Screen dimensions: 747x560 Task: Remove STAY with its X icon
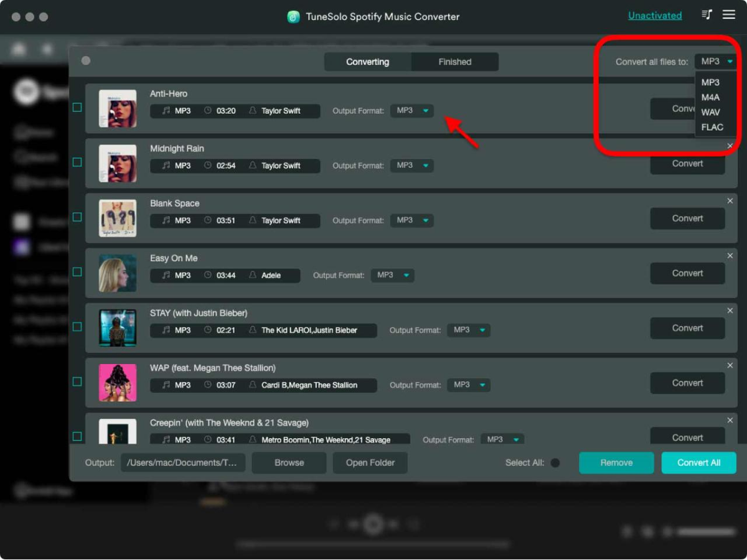click(x=730, y=310)
